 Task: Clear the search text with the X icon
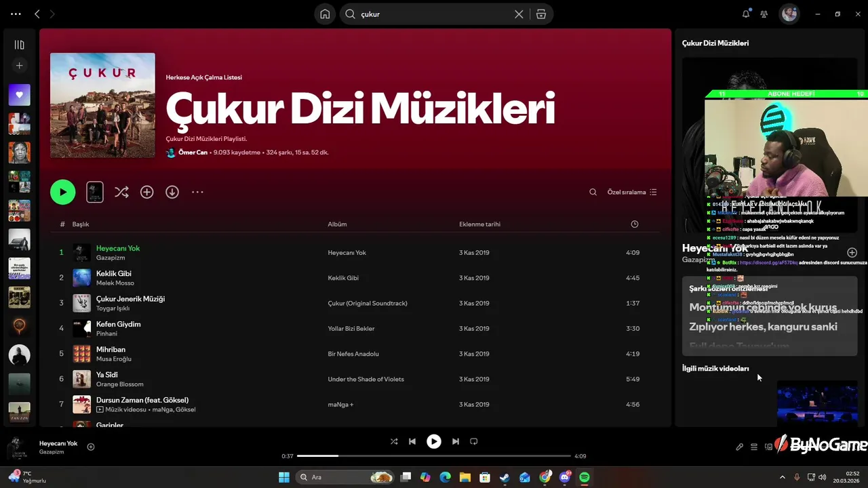click(519, 14)
